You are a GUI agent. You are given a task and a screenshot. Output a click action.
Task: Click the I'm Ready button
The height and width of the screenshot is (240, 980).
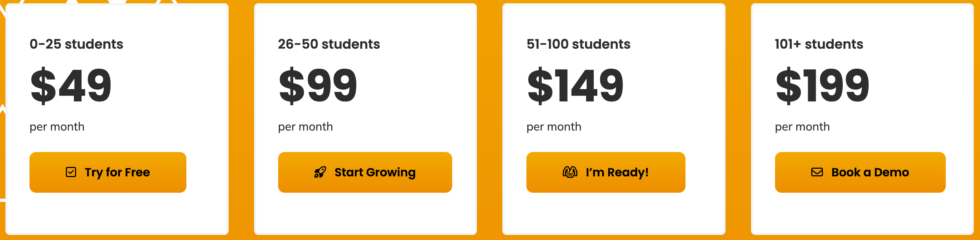606,172
